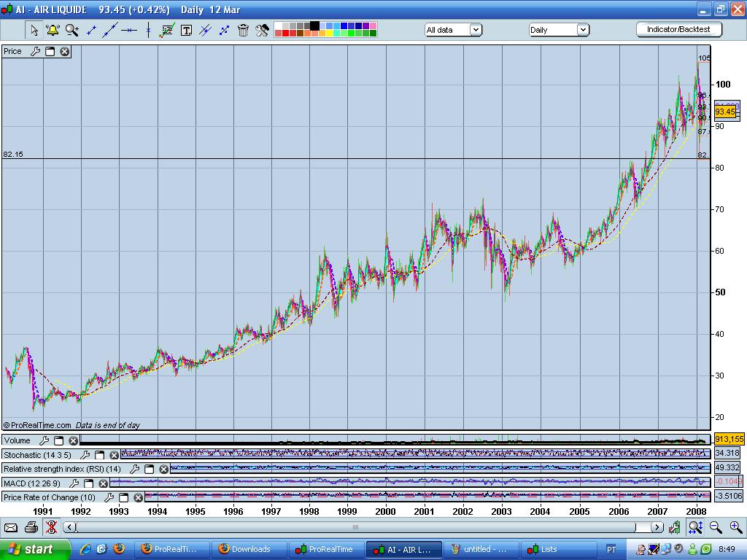Select the parallel channel lines tool

click(x=205, y=30)
